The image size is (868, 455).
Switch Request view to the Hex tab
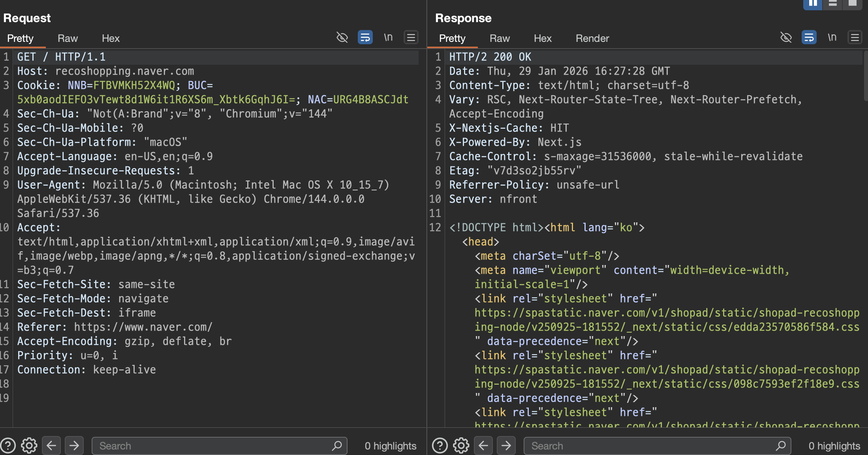coord(111,38)
